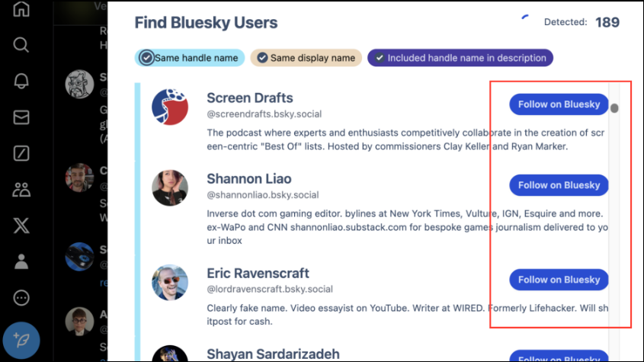
Task: Open the X Premium logo icon
Action: pyautogui.click(x=21, y=226)
